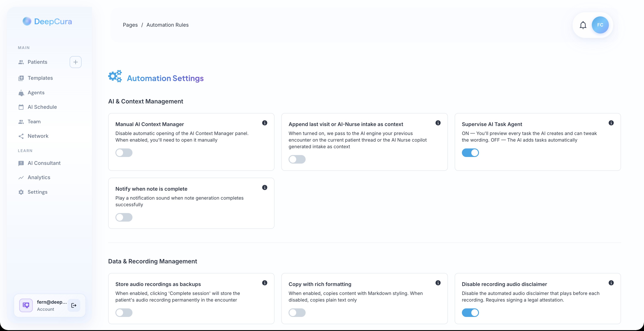This screenshot has width=644, height=331.
Task: Switch off Disable recording audio disclaimer
Action: 470,313
